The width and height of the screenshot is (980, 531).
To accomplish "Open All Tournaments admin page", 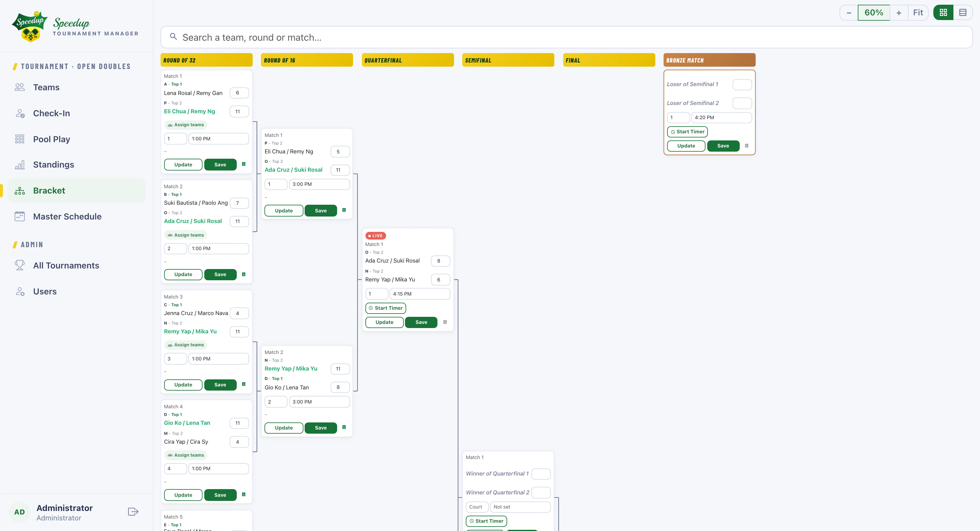I will 76,265.
